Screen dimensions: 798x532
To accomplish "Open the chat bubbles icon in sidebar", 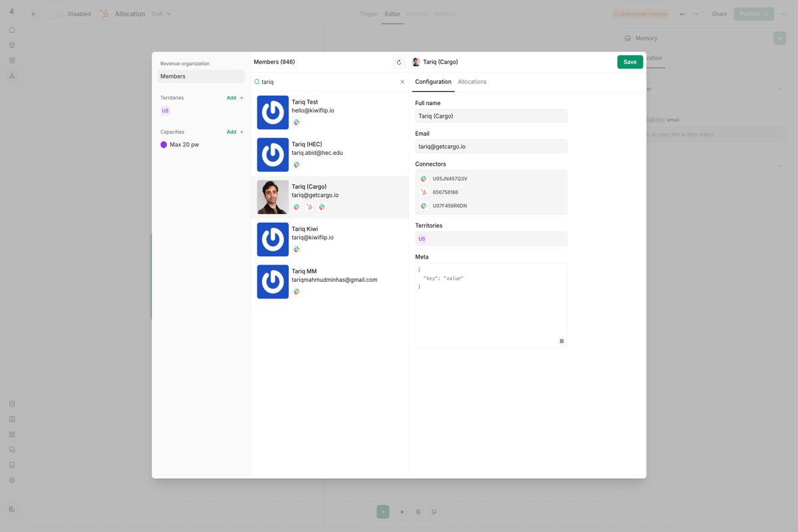I will click(x=12, y=450).
